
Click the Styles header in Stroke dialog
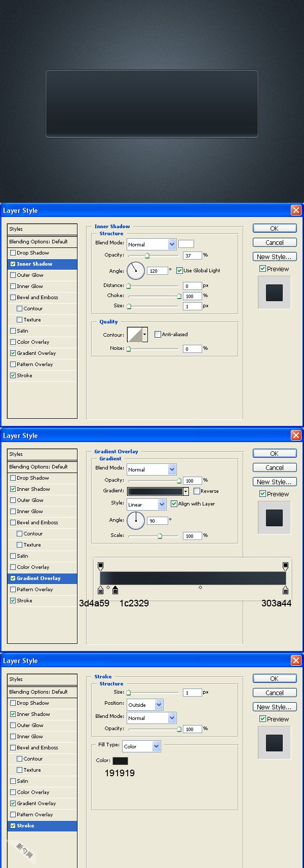[43, 679]
